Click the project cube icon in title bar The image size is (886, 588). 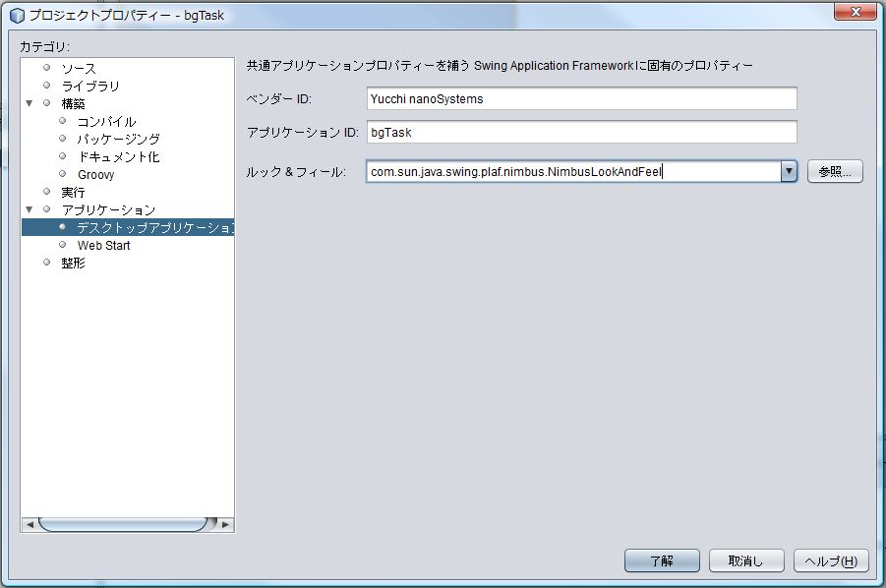click(17, 15)
